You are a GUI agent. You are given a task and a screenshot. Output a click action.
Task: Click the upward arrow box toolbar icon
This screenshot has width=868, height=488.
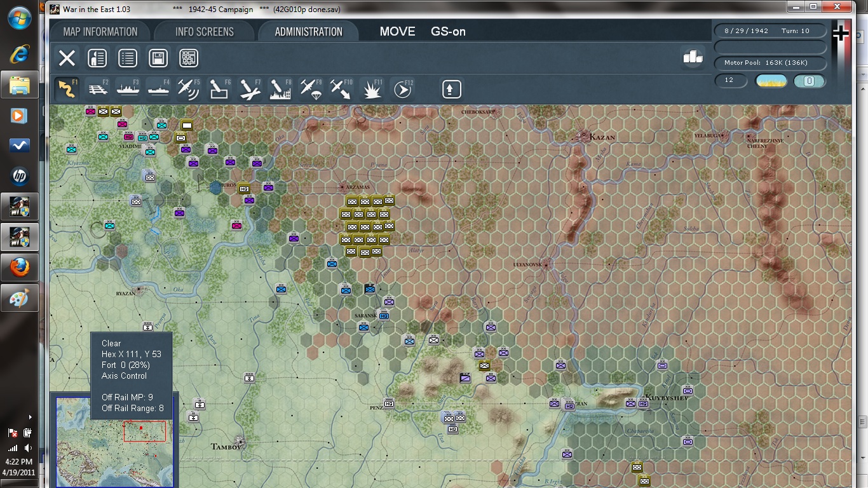(x=451, y=89)
